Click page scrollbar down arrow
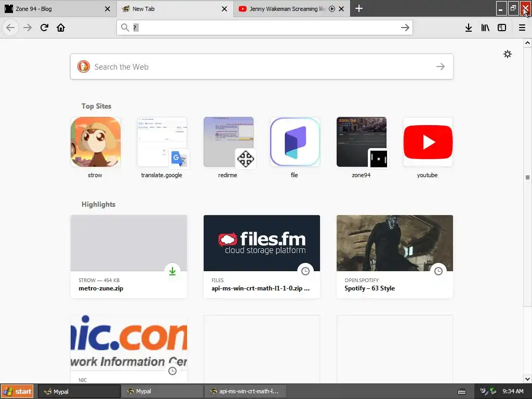Viewport: 532px width, 399px height. [527, 379]
